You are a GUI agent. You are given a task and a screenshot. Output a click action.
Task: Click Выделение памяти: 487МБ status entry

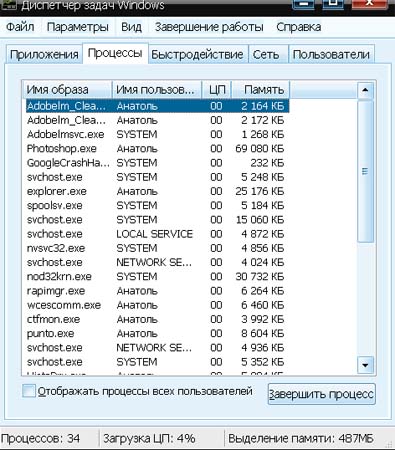301,438
